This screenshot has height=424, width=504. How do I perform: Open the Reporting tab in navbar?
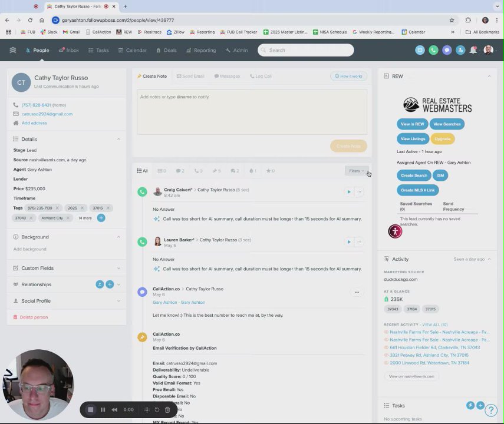(201, 51)
